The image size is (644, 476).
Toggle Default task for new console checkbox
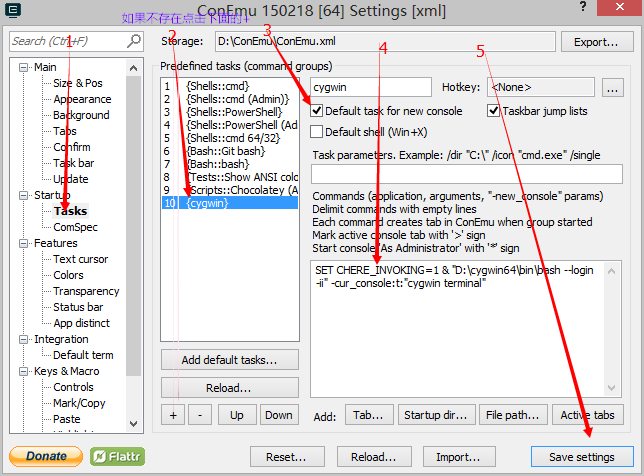click(x=316, y=111)
